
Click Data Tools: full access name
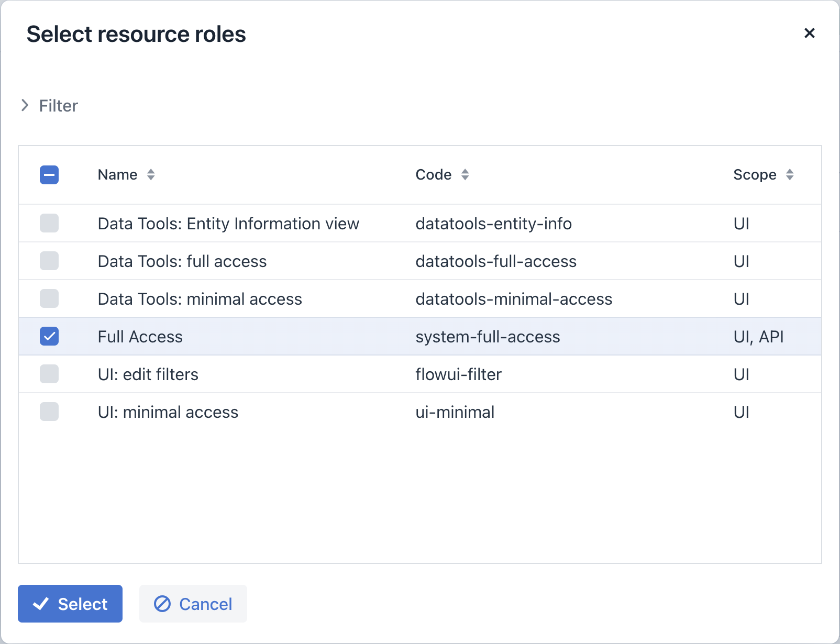pyautogui.click(x=182, y=261)
